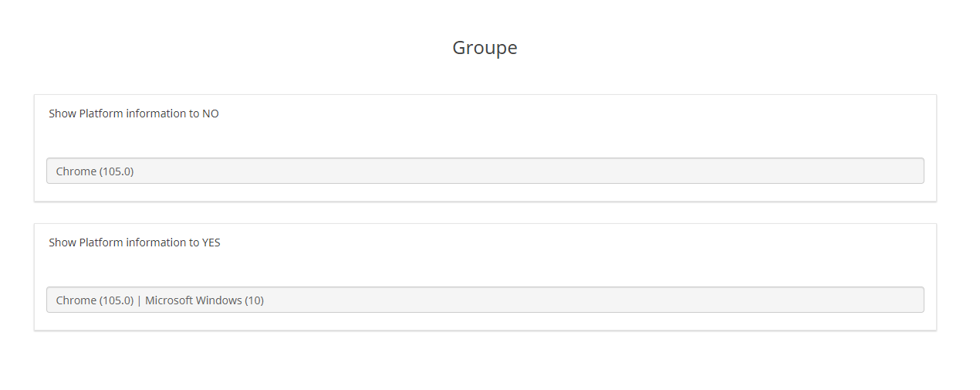Viewport: 980px width, 390px height.
Task: Click the Chrome (105.0) input field
Action: tap(485, 171)
